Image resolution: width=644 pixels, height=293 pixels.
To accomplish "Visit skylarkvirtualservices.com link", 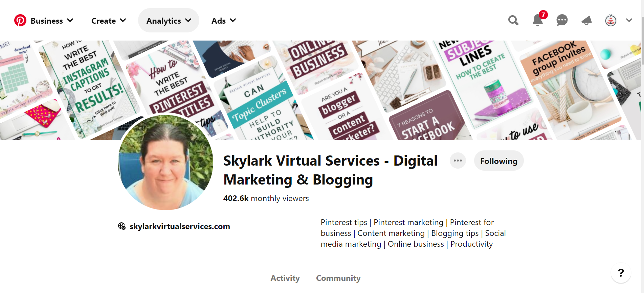I will [x=180, y=226].
